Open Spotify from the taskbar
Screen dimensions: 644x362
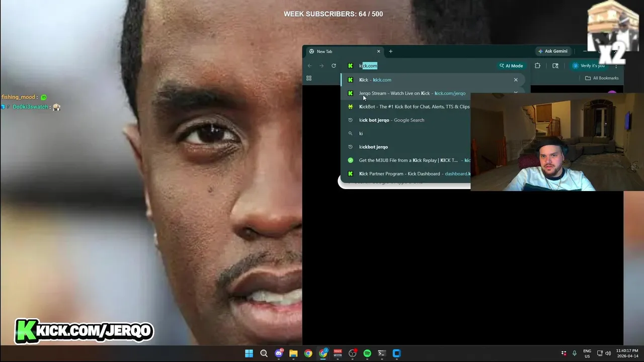[367, 353]
